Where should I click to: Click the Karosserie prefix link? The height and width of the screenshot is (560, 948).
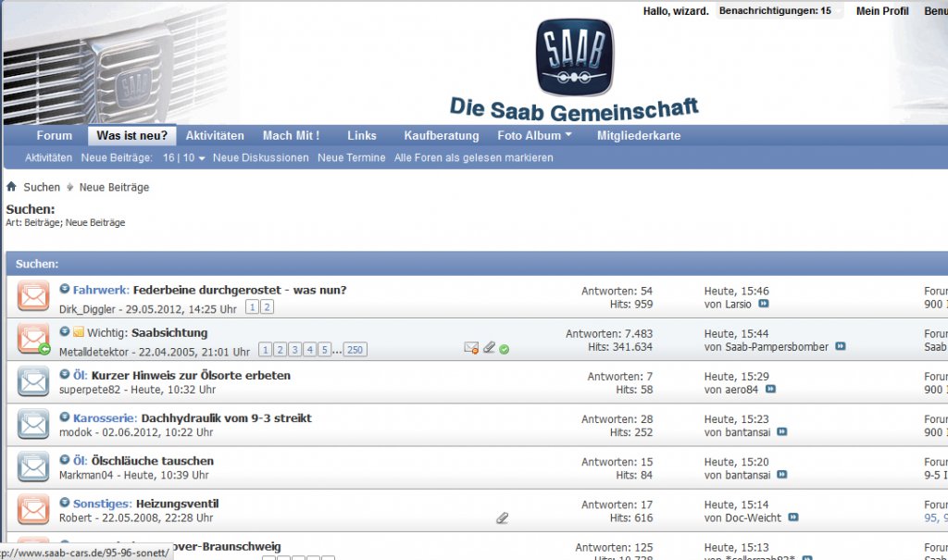pos(106,417)
